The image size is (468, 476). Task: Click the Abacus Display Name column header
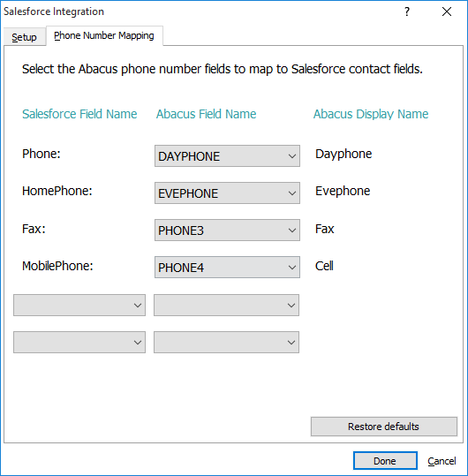(371, 114)
